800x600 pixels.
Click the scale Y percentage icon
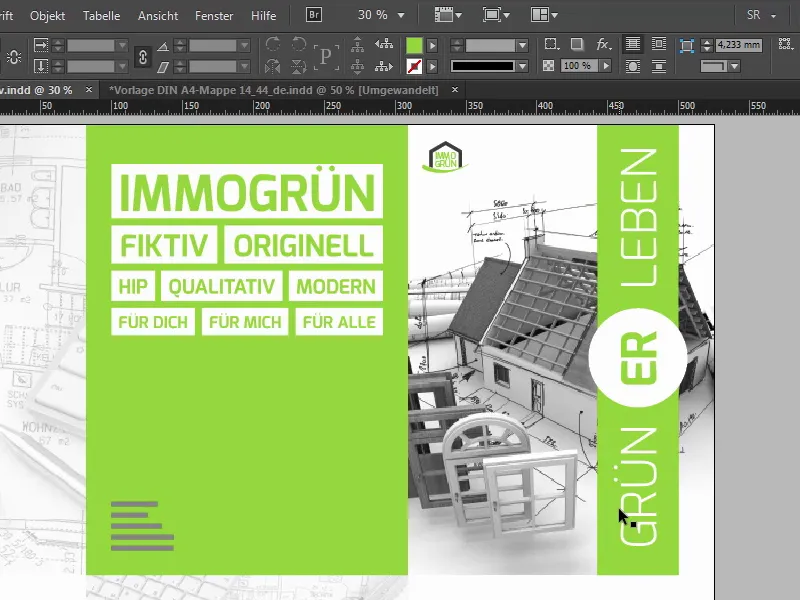pyautogui.click(x=41, y=66)
